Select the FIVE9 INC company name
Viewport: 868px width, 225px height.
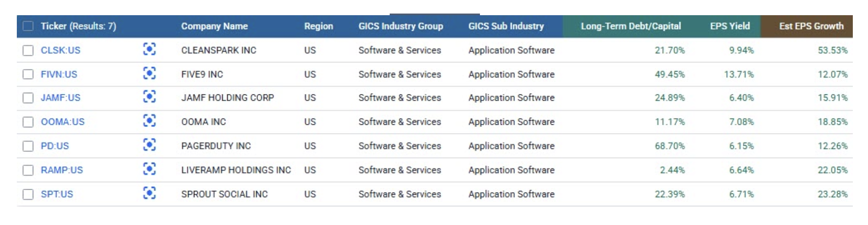coord(202,74)
